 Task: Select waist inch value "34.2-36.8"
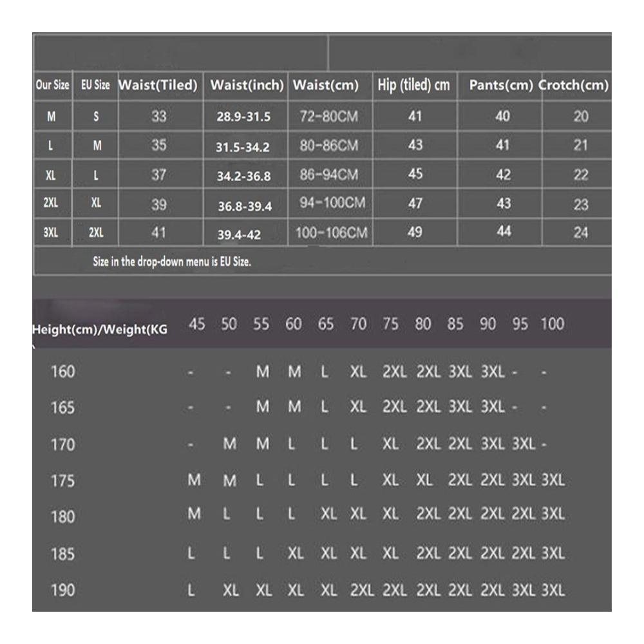click(244, 176)
